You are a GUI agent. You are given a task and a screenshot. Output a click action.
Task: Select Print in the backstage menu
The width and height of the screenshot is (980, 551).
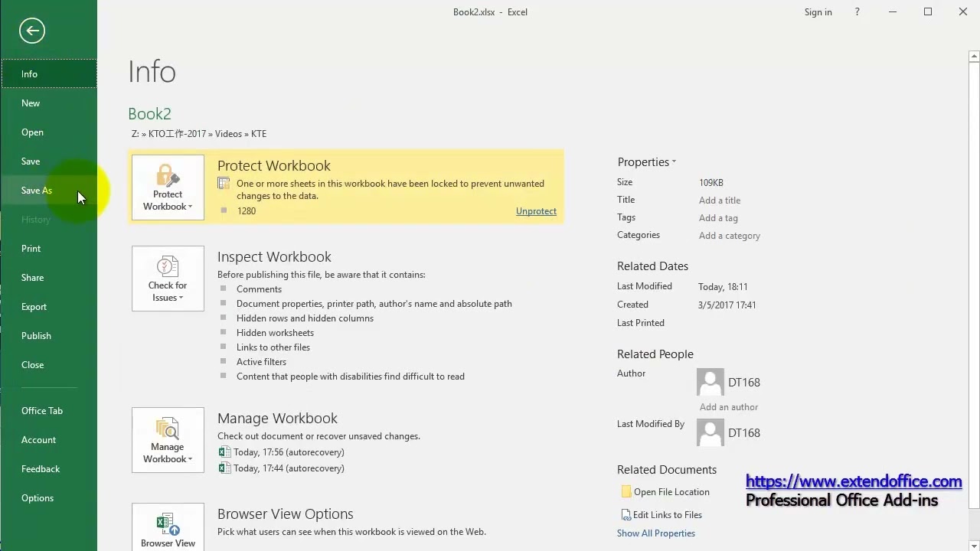click(49, 249)
